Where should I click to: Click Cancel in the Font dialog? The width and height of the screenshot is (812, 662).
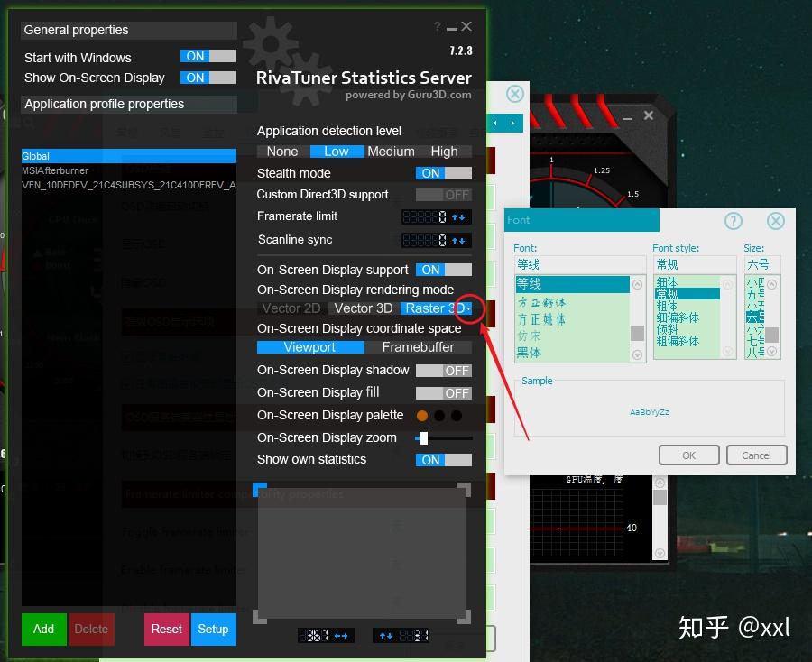[757, 455]
